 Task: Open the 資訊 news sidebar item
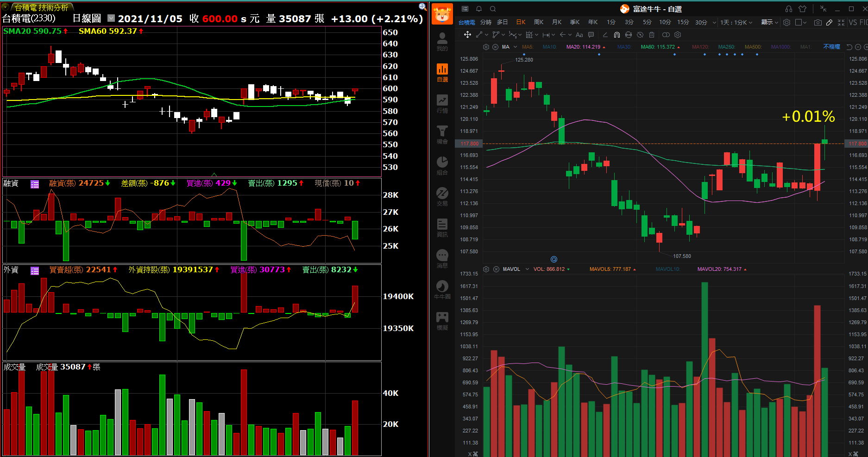click(442, 228)
